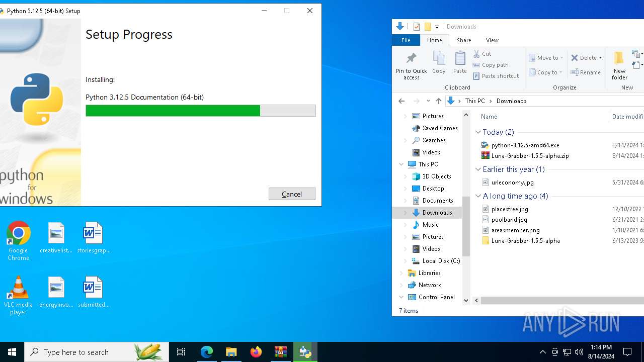Select the VLC media player desktop icon
The image size is (644, 362).
(x=18, y=296)
